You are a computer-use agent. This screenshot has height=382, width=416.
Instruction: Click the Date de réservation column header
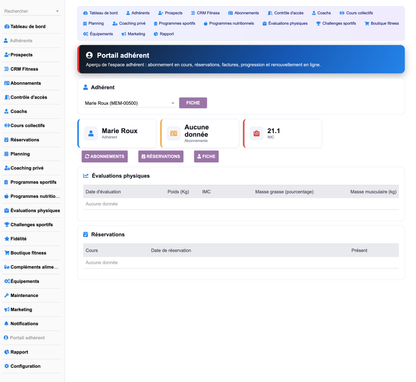(171, 250)
